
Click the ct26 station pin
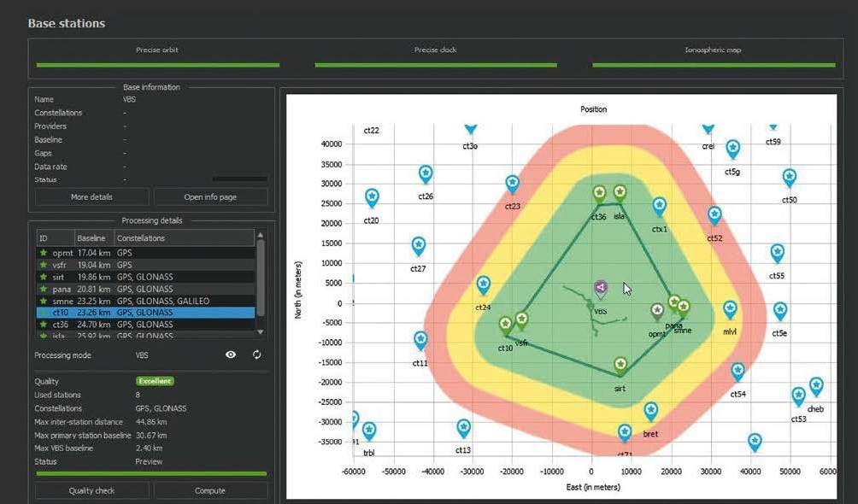[426, 174]
